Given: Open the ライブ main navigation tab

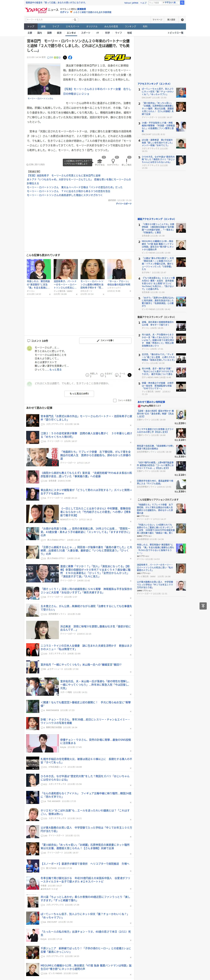Looking at the screenshot, I should (56, 27).
